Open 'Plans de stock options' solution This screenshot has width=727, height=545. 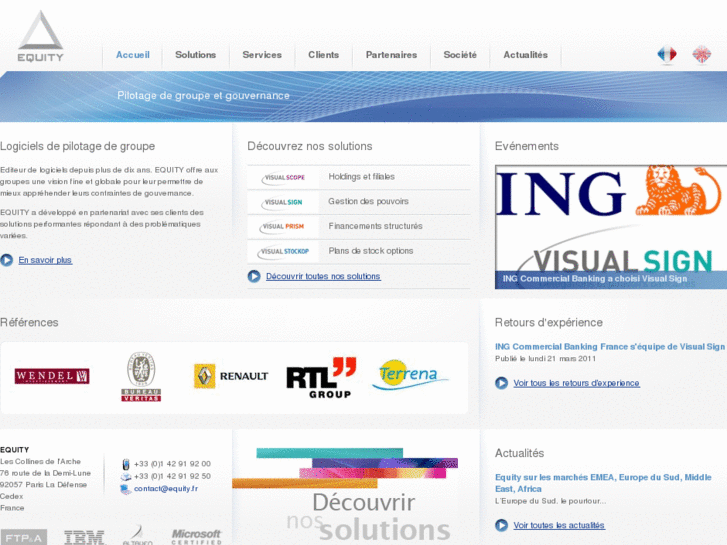pos(371,251)
